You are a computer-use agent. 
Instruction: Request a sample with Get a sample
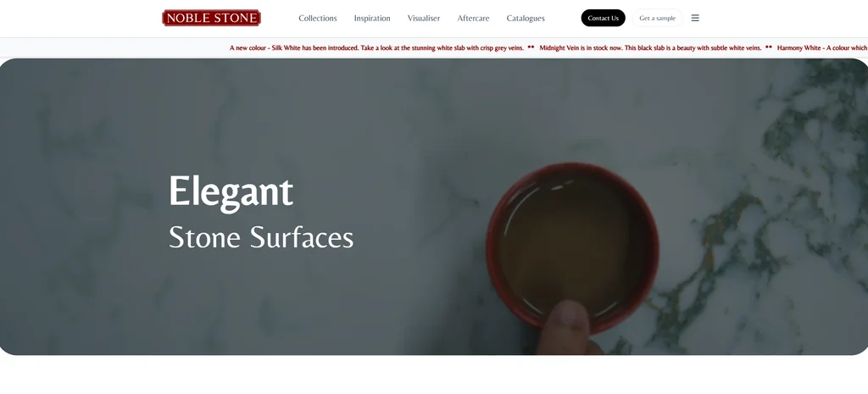click(658, 19)
